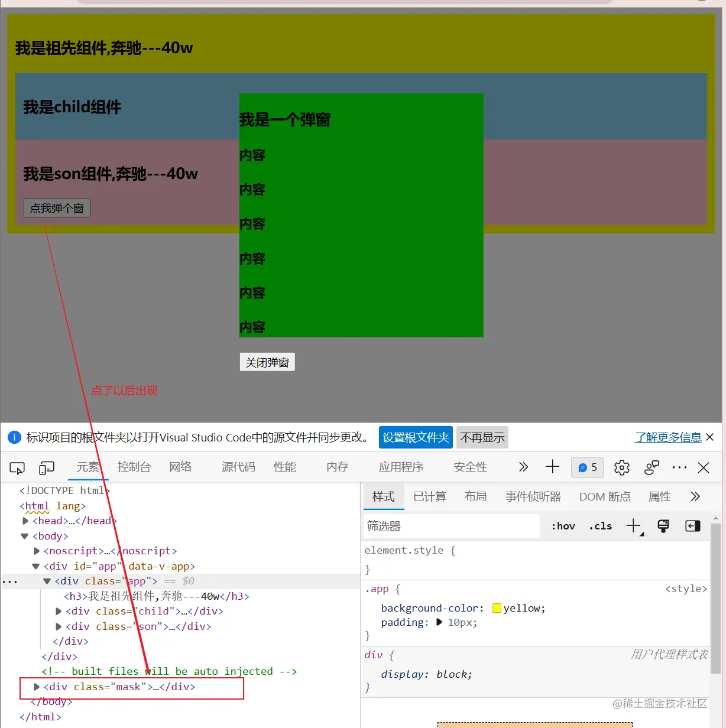
Task: Open the 安全性 tab
Action: tap(471, 467)
